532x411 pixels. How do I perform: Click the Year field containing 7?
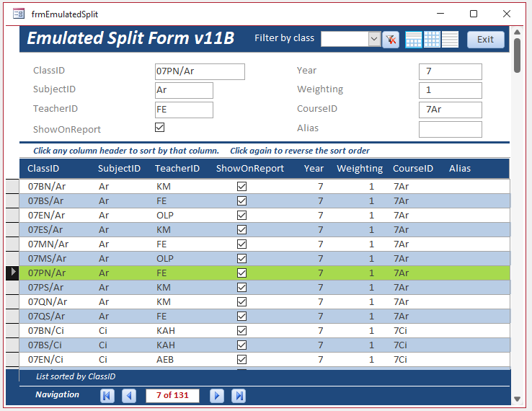[451, 71]
